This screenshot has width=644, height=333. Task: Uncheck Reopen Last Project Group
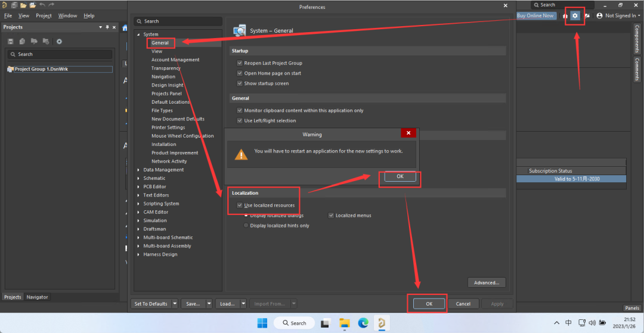point(240,63)
